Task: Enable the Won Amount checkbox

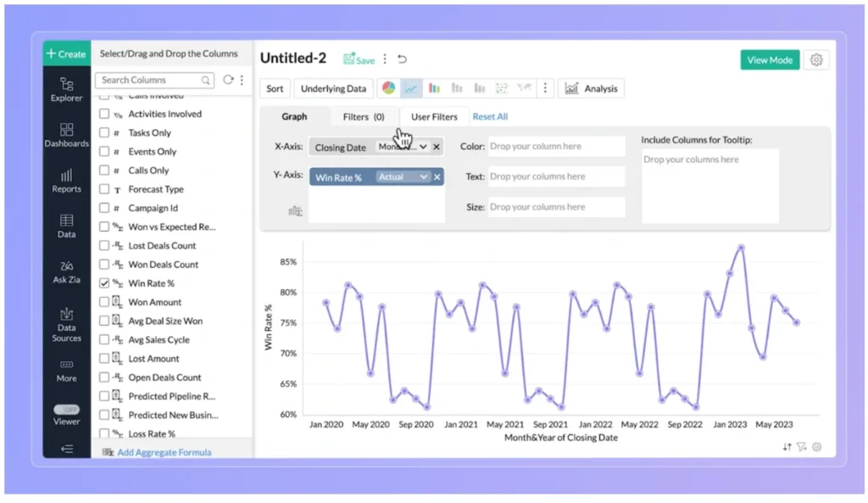Action: point(106,301)
